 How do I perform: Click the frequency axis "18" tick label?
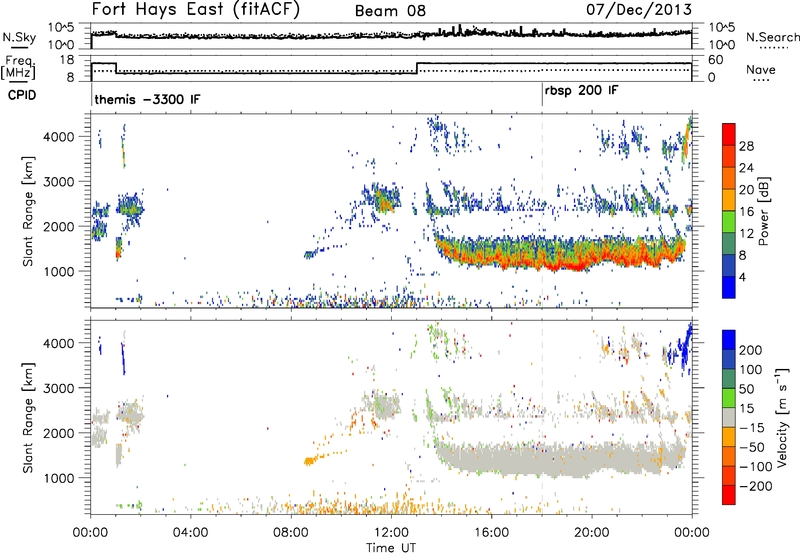pos(66,60)
